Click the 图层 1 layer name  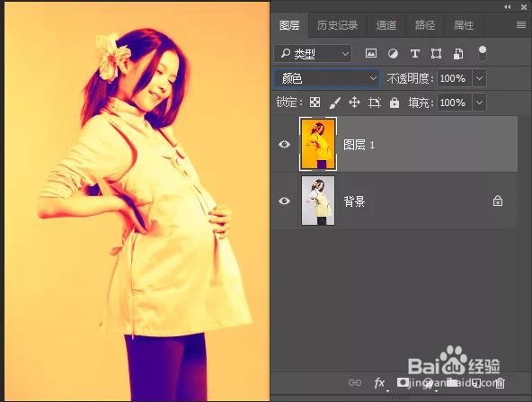tap(359, 145)
